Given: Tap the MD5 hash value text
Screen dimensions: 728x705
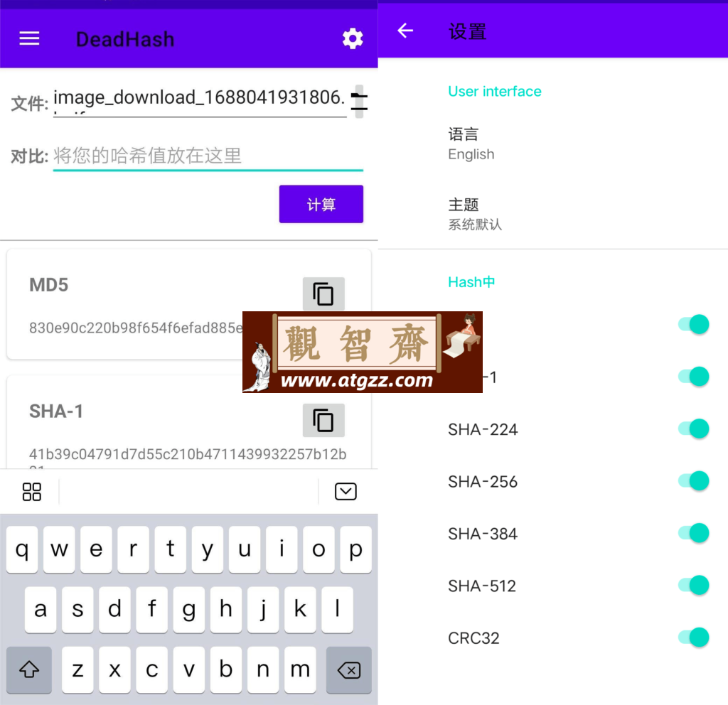Looking at the screenshot, I should (136, 328).
